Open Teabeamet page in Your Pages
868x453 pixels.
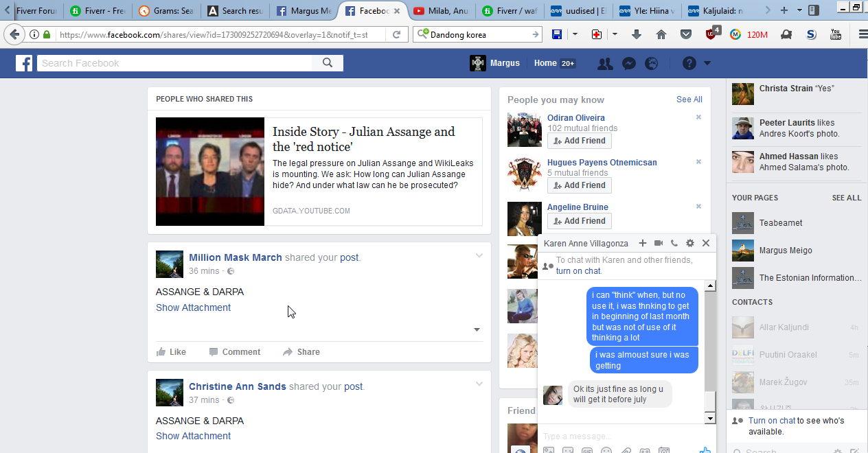pyautogui.click(x=780, y=223)
